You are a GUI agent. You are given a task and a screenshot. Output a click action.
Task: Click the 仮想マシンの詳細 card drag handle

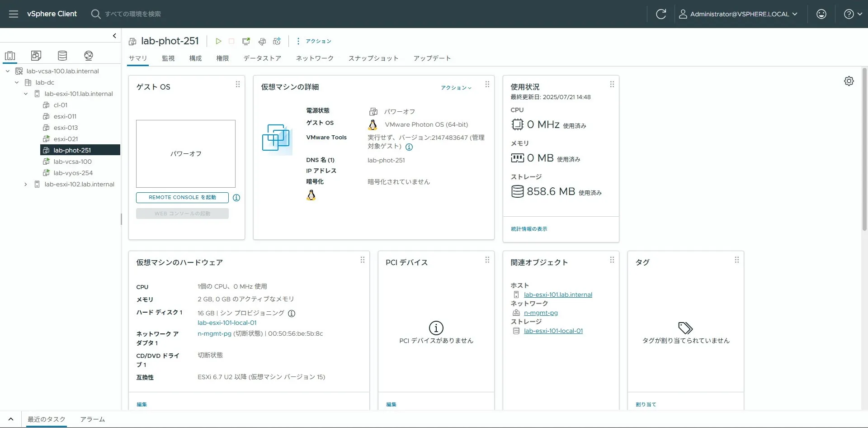point(487,85)
